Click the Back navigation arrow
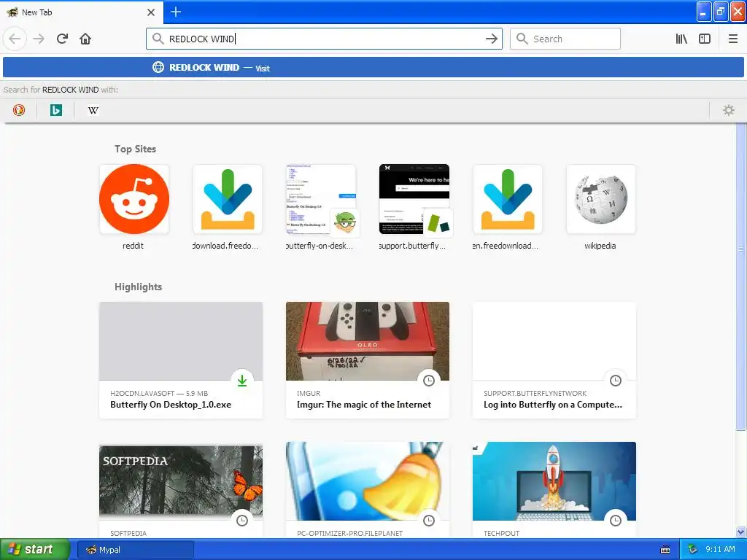This screenshot has width=747, height=560. [x=15, y=39]
